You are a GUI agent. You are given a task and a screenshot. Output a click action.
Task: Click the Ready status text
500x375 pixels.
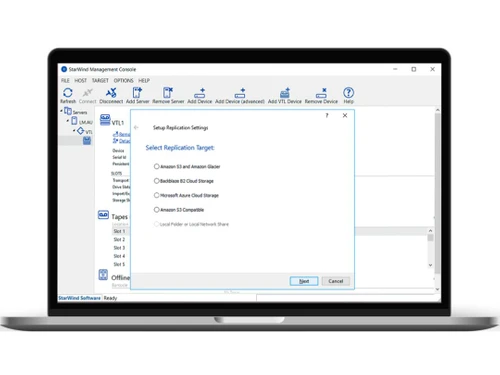pos(110,298)
